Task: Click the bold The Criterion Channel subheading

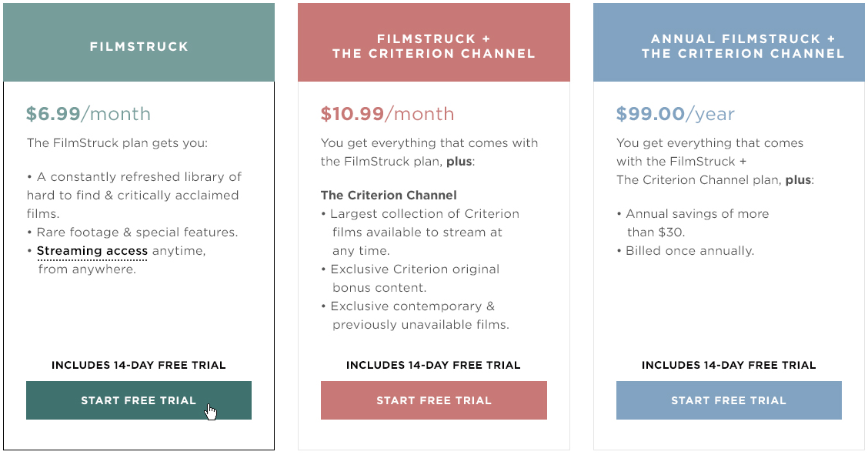Action: tap(389, 195)
